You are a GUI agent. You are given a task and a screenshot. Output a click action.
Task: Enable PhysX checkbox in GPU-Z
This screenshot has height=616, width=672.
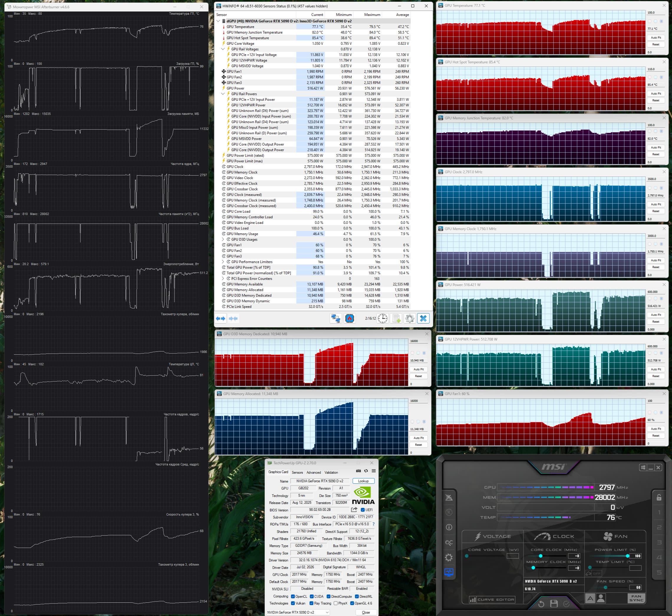point(335,603)
